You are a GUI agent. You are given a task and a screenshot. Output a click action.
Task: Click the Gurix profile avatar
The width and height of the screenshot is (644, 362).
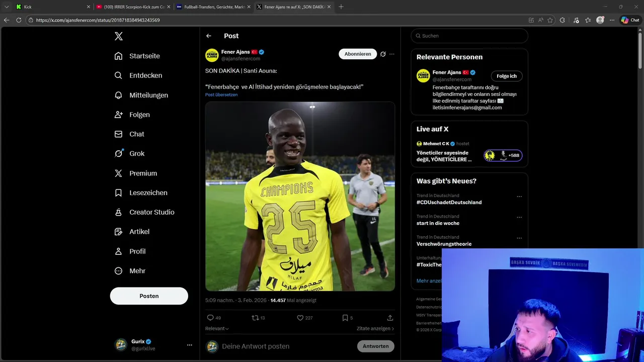[121, 345]
